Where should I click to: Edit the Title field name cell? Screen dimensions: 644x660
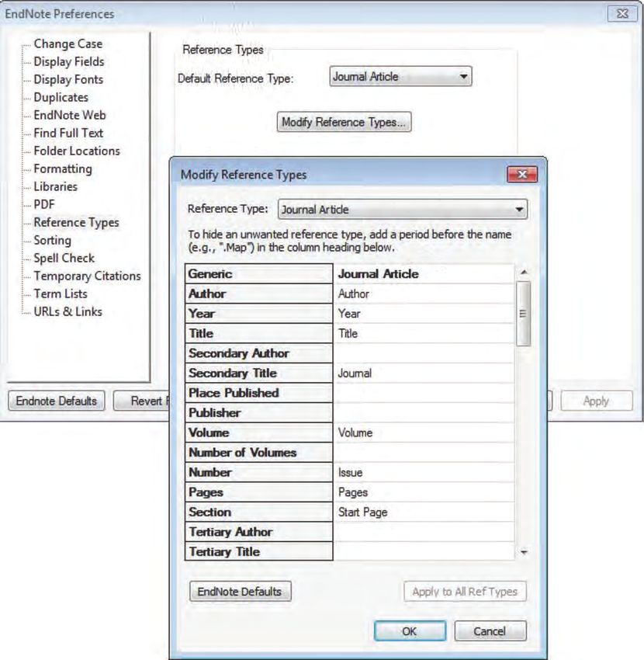tap(424, 333)
